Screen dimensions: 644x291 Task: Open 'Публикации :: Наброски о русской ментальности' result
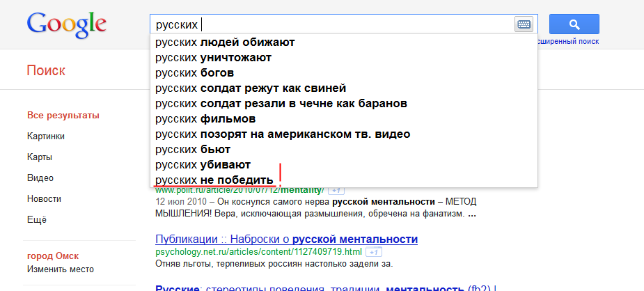(287, 239)
